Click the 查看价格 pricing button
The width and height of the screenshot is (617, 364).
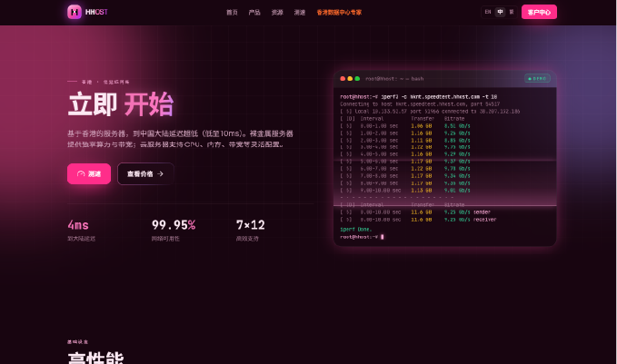(145, 173)
